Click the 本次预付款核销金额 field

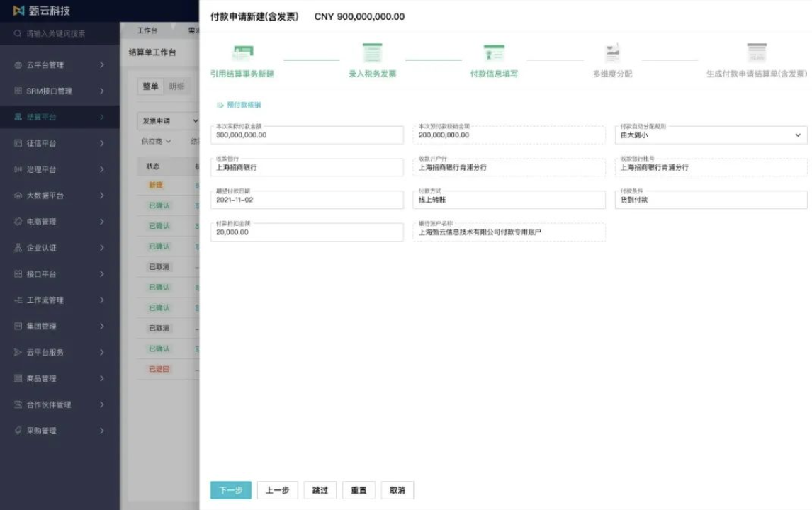tap(509, 135)
